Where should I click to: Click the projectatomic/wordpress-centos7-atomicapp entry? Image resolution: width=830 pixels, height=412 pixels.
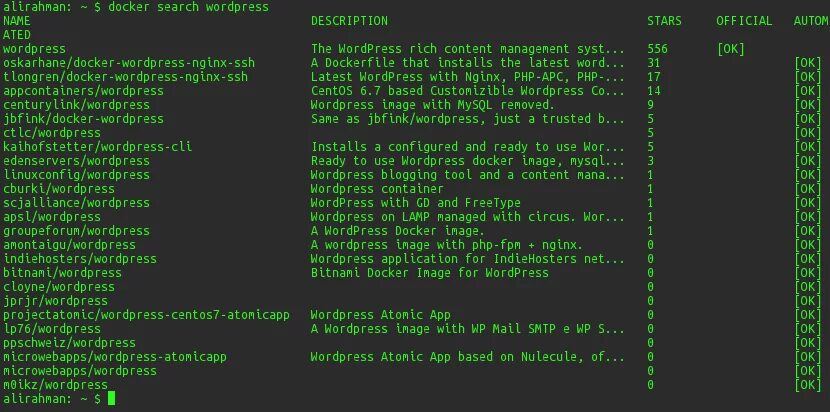click(x=147, y=315)
